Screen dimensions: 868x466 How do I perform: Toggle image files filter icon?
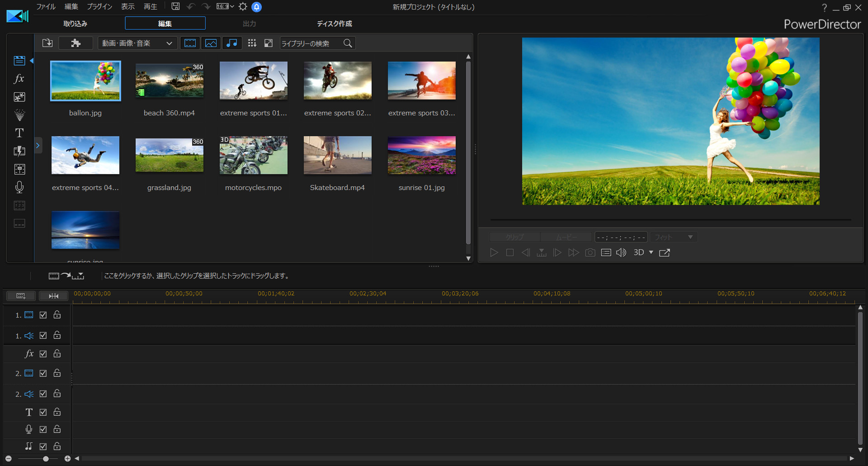211,43
